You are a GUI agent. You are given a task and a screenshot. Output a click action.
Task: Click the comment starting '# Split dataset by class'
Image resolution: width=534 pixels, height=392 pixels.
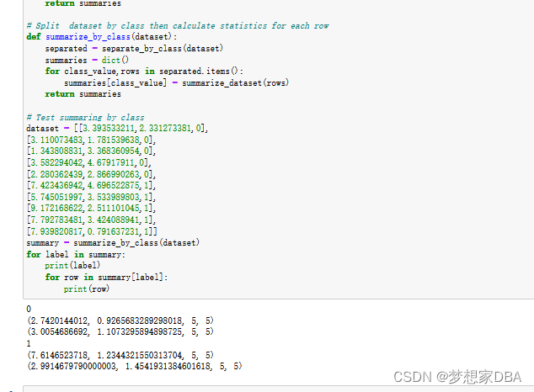(178, 26)
